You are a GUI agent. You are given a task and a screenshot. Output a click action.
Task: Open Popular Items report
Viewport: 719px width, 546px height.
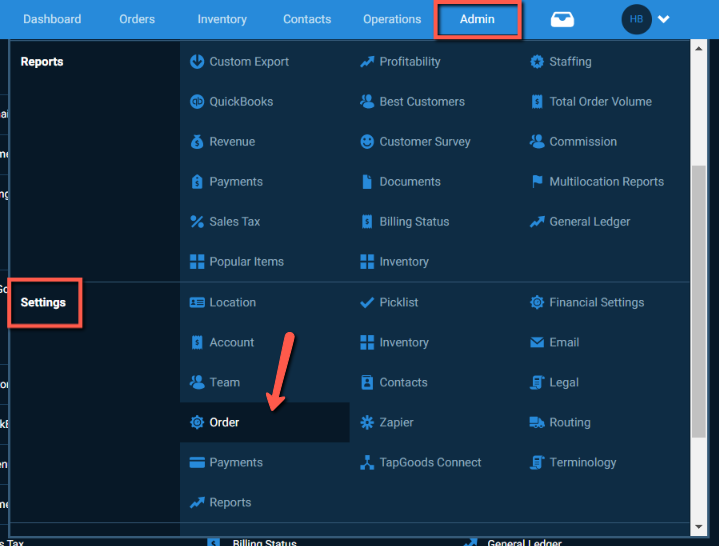tap(247, 262)
